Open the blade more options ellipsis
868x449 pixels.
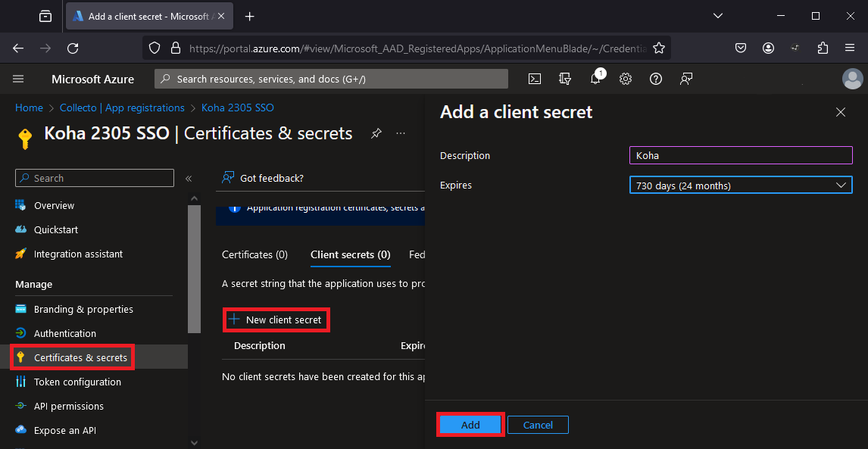401,133
